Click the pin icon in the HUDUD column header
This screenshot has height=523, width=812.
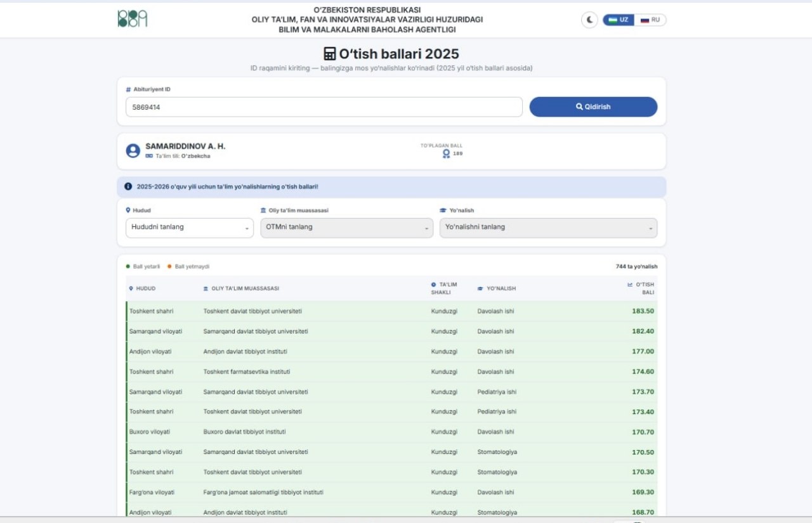click(131, 288)
